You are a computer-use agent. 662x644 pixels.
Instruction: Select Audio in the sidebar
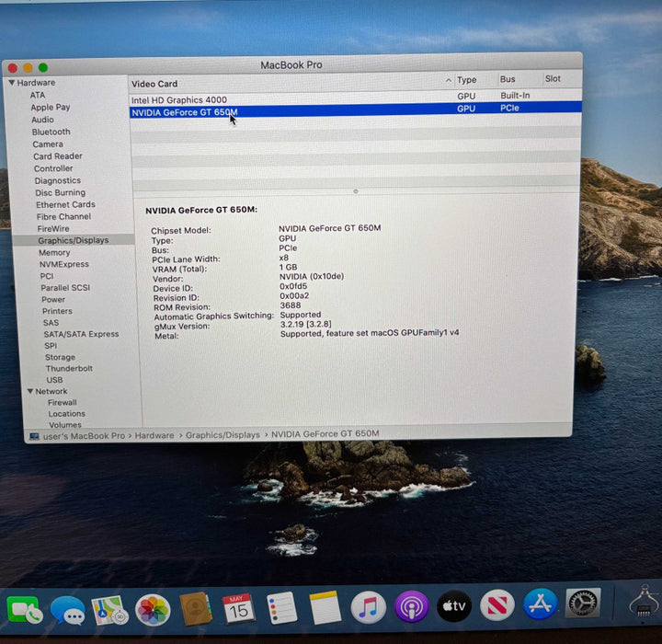pos(42,120)
